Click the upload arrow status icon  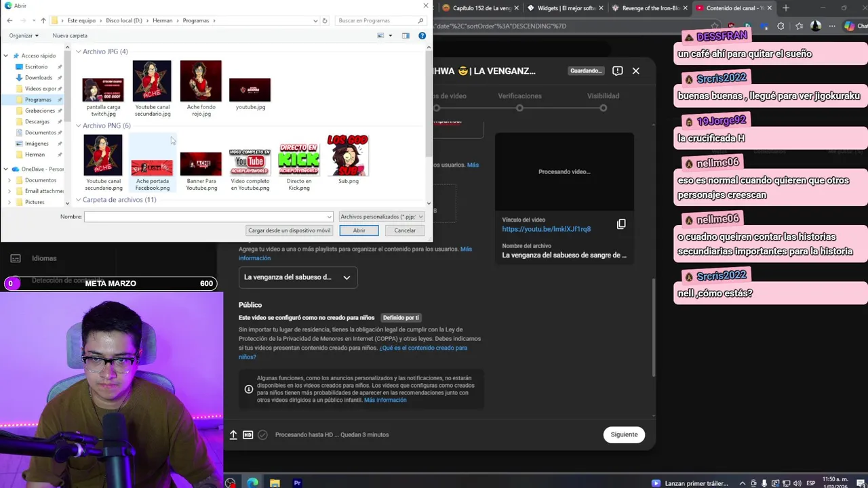(233, 434)
